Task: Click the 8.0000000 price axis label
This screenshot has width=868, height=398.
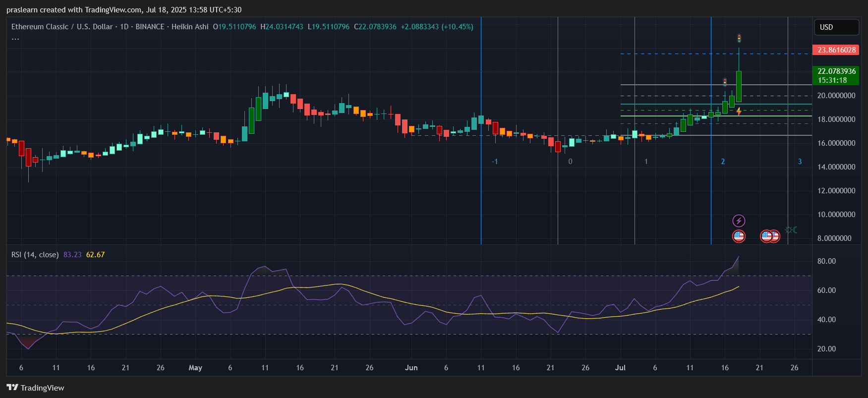Action: pos(834,238)
